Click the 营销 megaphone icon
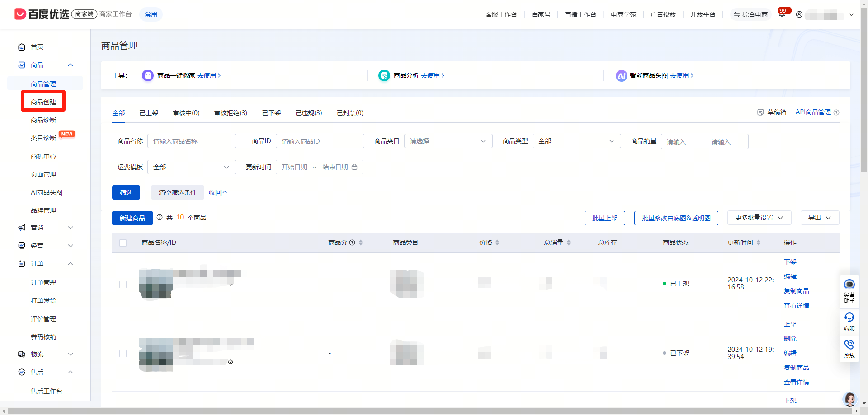Screen dimensions: 868x415 tap(22, 228)
